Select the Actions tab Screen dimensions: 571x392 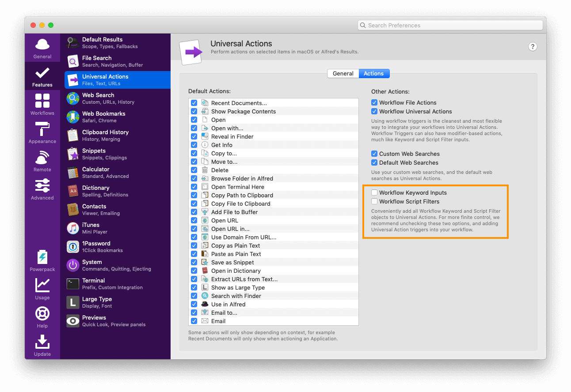374,73
